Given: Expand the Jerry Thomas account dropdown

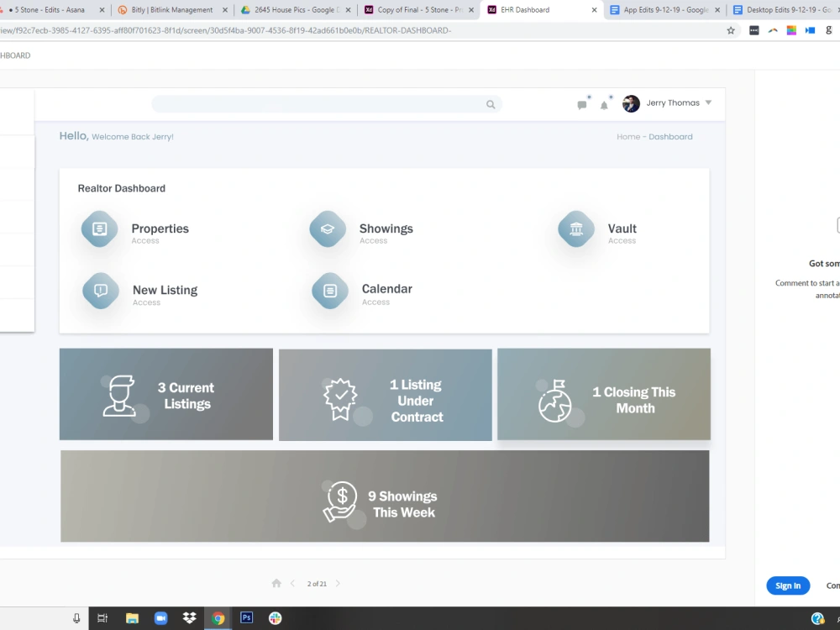Looking at the screenshot, I should (709, 102).
